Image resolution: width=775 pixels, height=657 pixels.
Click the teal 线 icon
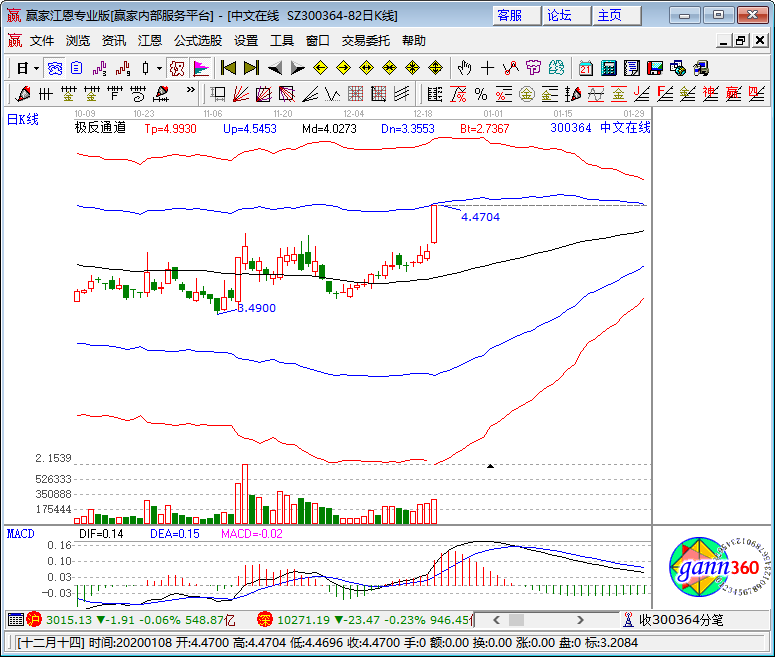[x=557, y=68]
